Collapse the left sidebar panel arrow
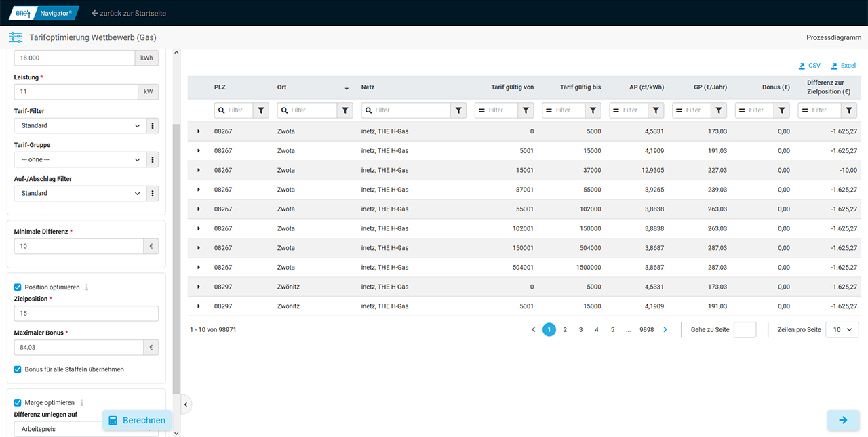The height and width of the screenshot is (437, 868). (186, 404)
